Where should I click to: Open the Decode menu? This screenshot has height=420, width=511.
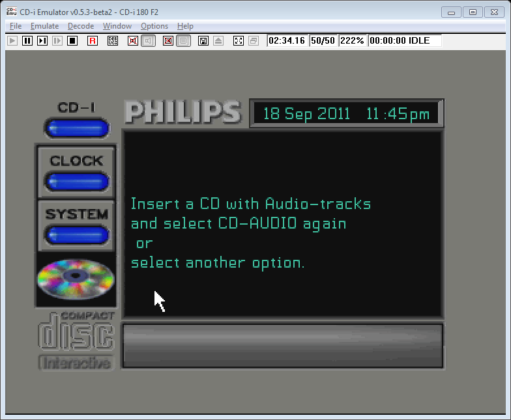click(81, 26)
